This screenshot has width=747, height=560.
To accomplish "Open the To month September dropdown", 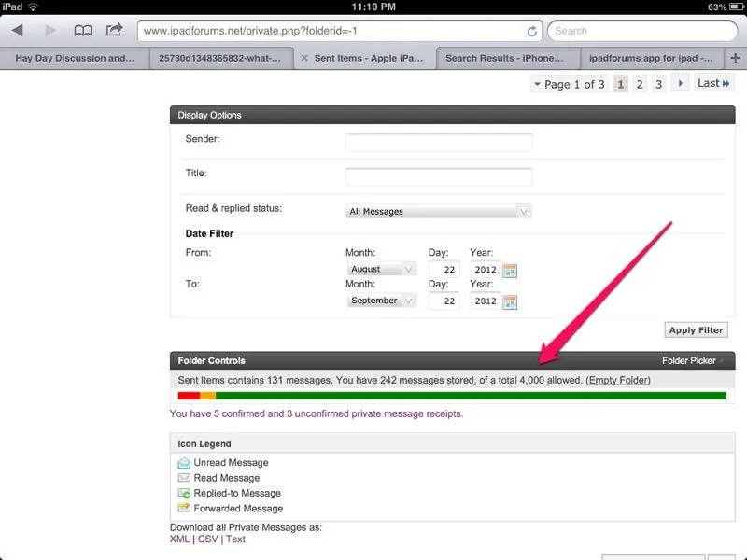I will (384, 301).
